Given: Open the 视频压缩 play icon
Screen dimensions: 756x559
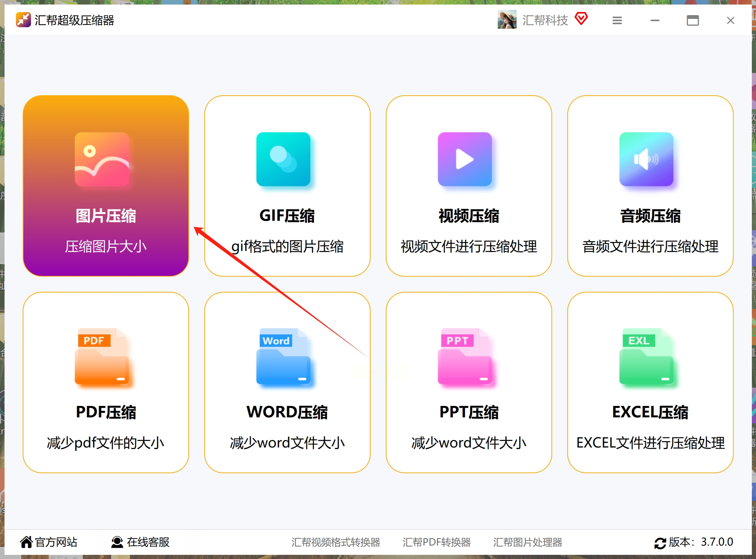Looking at the screenshot, I should 465,159.
